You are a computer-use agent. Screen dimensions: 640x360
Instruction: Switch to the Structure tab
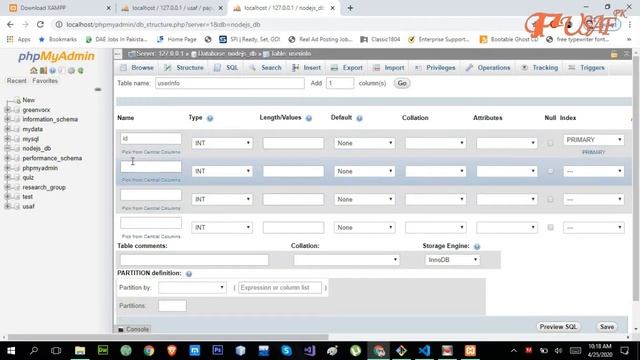pyautogui.click(x=184, y=68)
